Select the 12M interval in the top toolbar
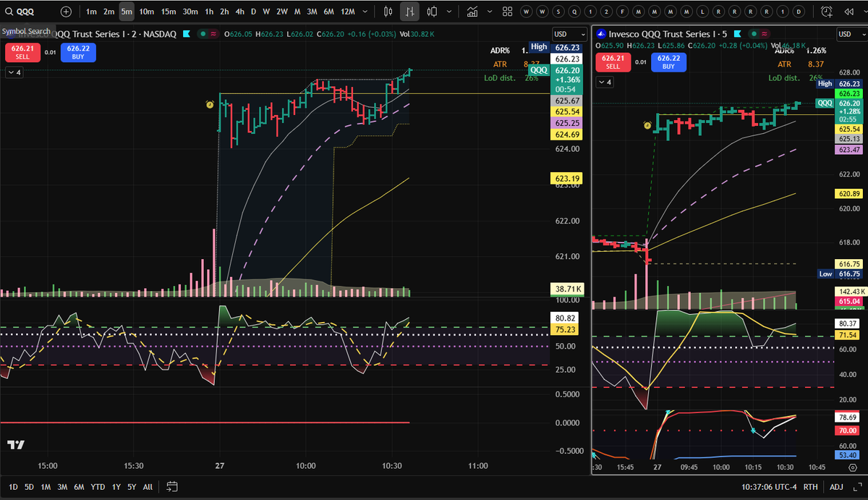This screenshot has height=500, width=868. (347, 12)
